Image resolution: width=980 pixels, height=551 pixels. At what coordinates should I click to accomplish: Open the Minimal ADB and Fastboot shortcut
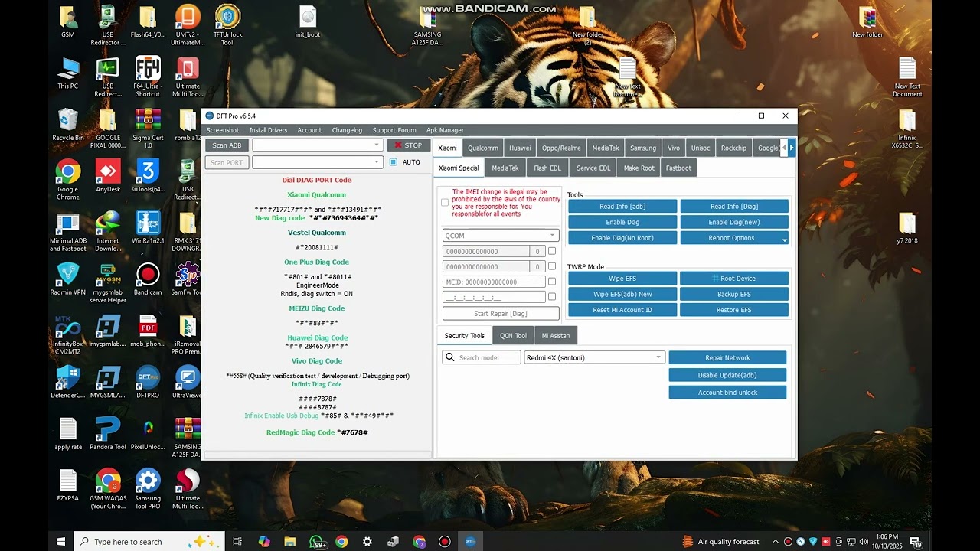(x=68, y=223)
